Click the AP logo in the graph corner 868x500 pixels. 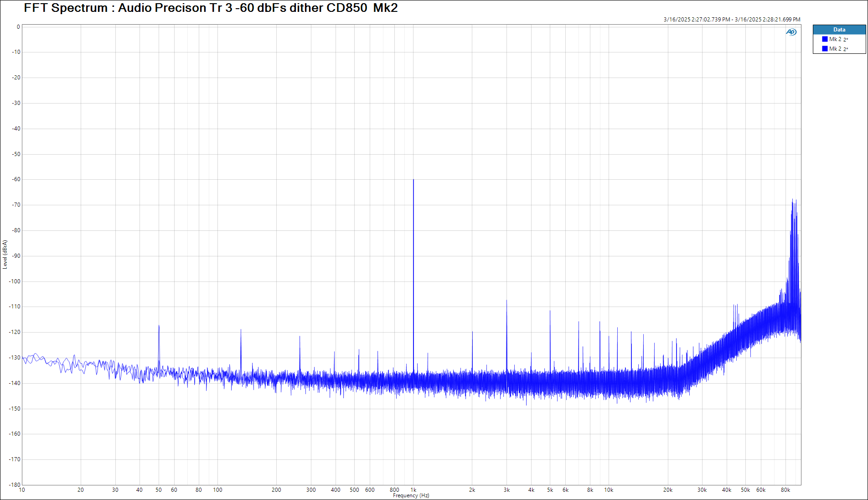(x=791, y=32)
